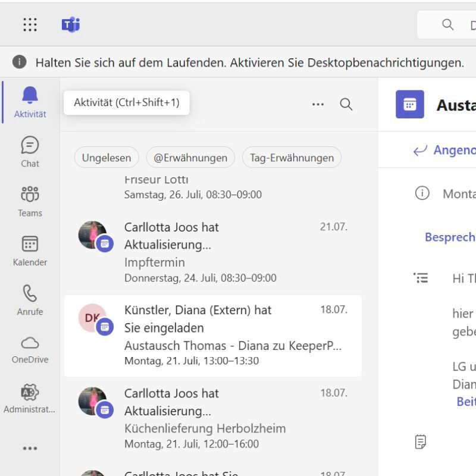Screen dimensions: 476x476
Task: Open the feed more options (…) menu
Action: coord(318,104)
